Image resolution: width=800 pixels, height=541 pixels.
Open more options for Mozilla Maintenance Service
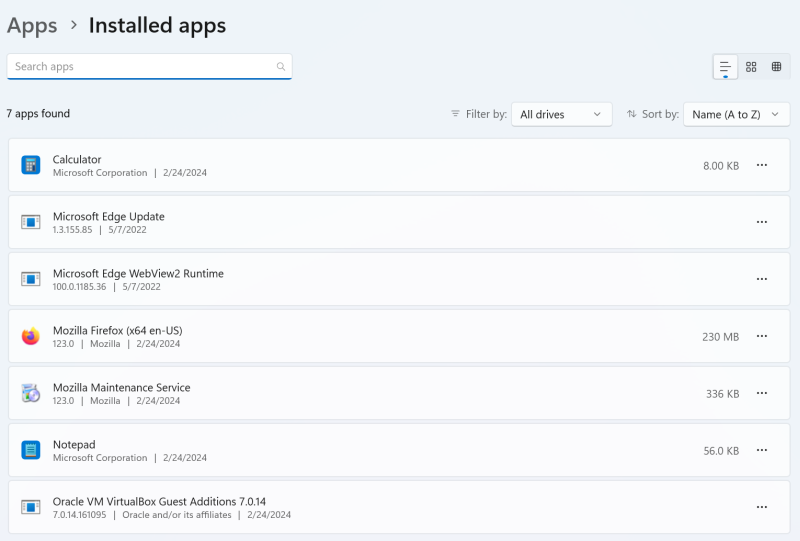(x=762, y=394)
